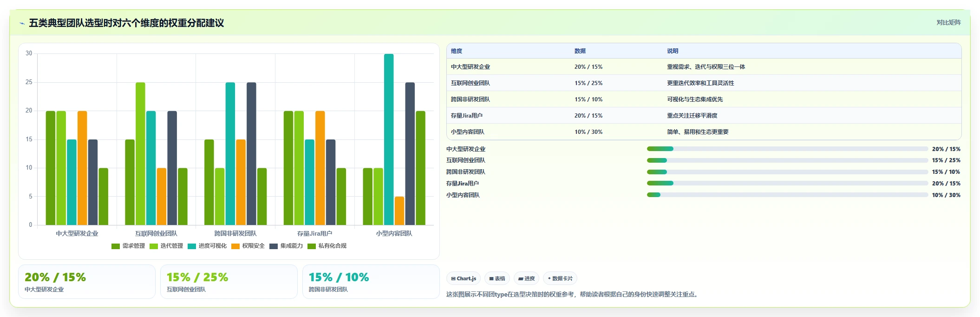Click the 30 tick on the chart y-axis
This screenshot has height=317, width=980.
[x=29, y=53]
